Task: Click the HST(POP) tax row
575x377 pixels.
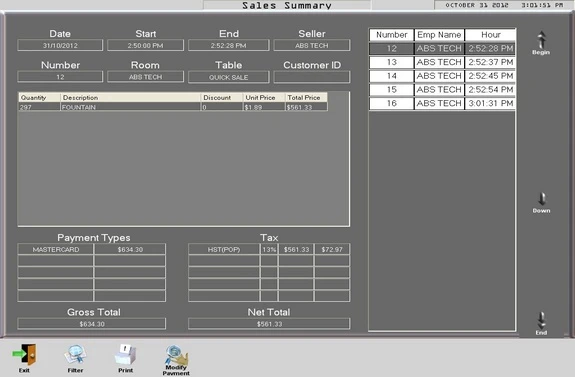Action: pos(269,249)
